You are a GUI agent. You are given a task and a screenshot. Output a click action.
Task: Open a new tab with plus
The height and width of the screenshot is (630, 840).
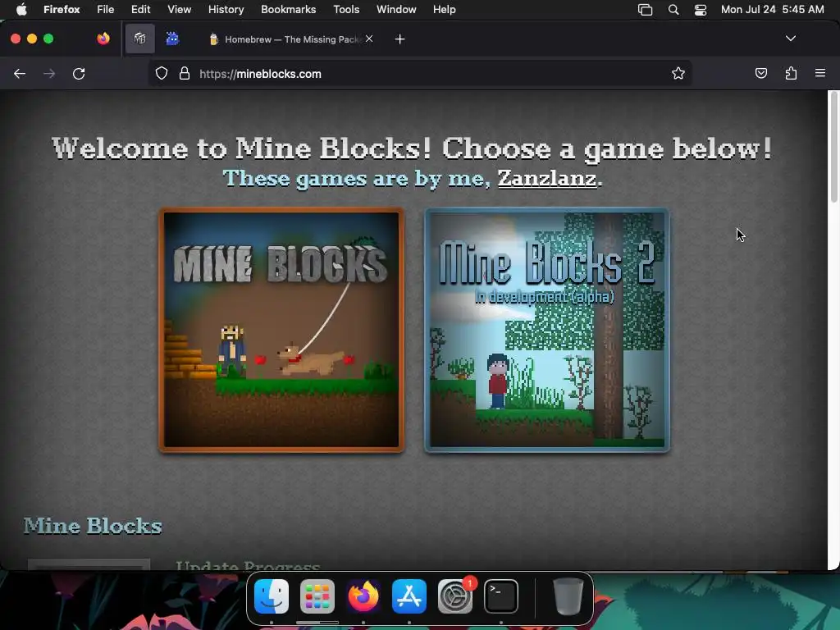(x=399, y=39)
